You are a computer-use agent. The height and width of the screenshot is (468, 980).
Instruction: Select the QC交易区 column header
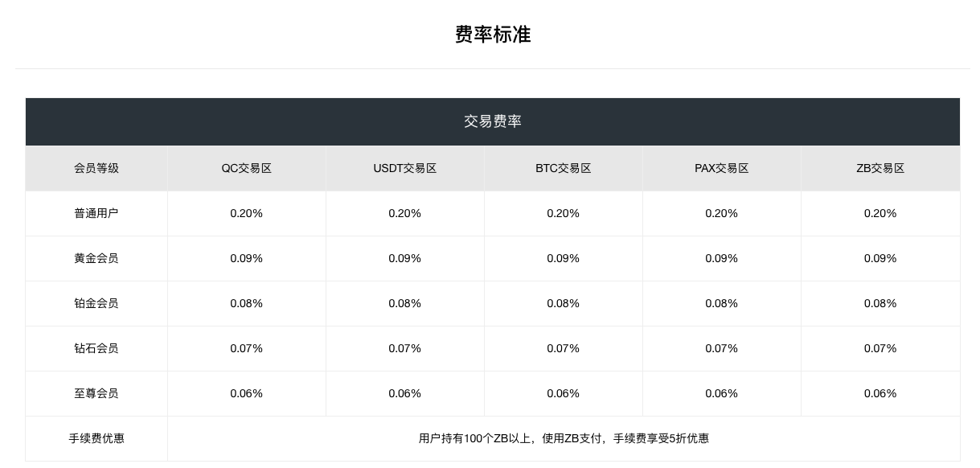[247, 168]
